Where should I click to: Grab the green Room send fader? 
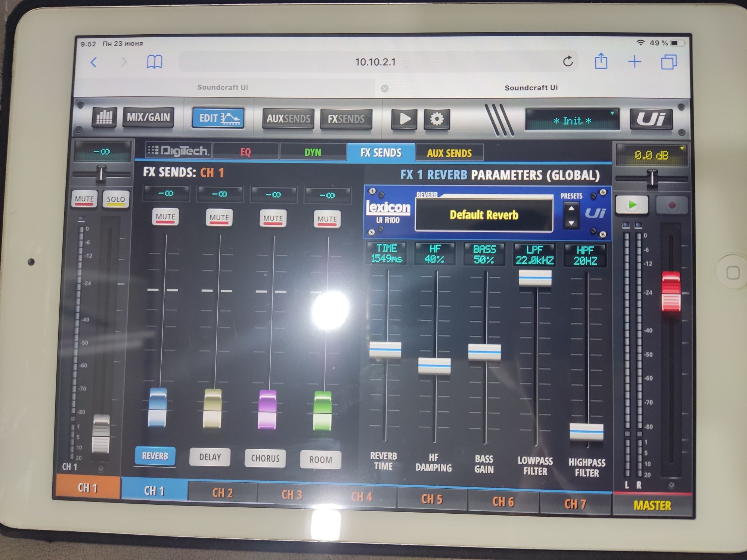pyautogui.click(x=322, y=411)
